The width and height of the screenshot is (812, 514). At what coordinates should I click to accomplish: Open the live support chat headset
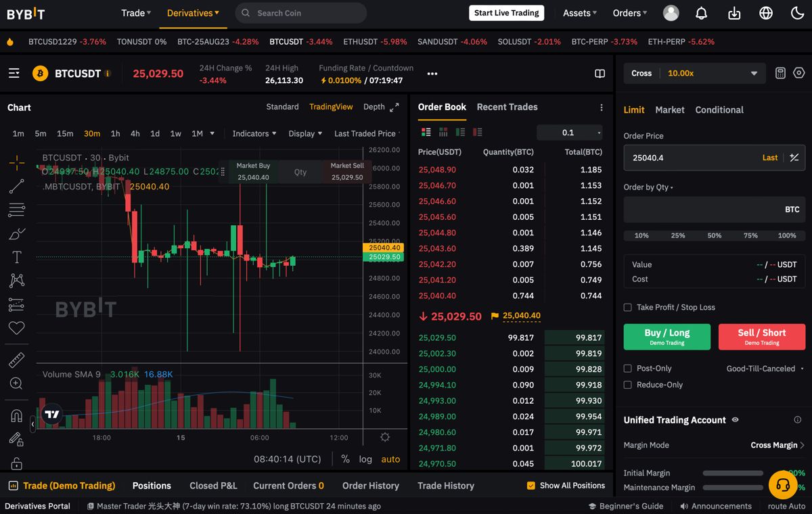[783, 485]
